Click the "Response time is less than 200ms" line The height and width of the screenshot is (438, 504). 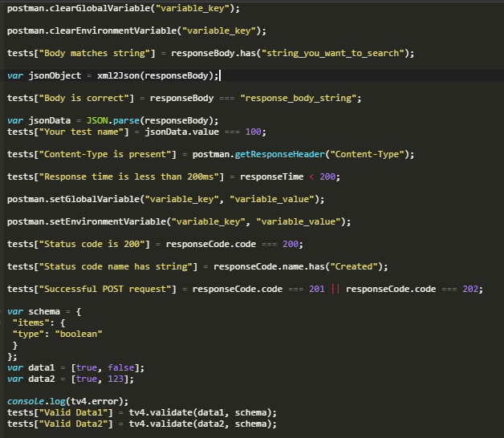click(173, 177)
